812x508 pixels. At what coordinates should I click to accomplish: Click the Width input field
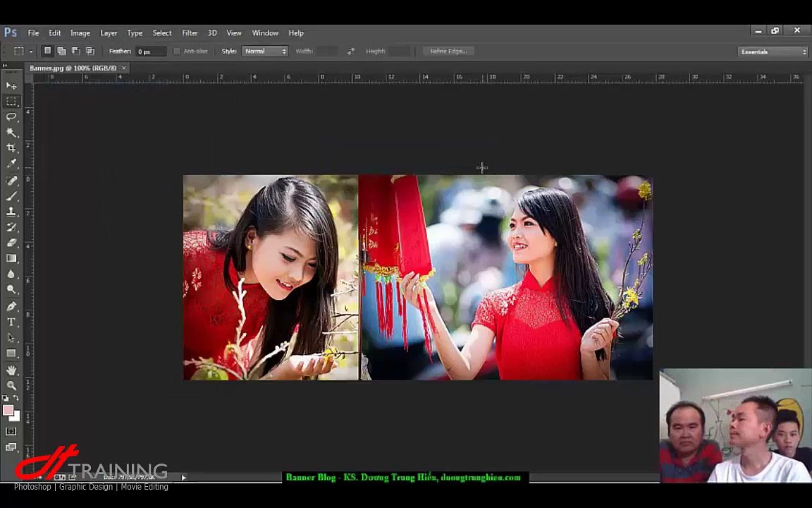(327, 51)
